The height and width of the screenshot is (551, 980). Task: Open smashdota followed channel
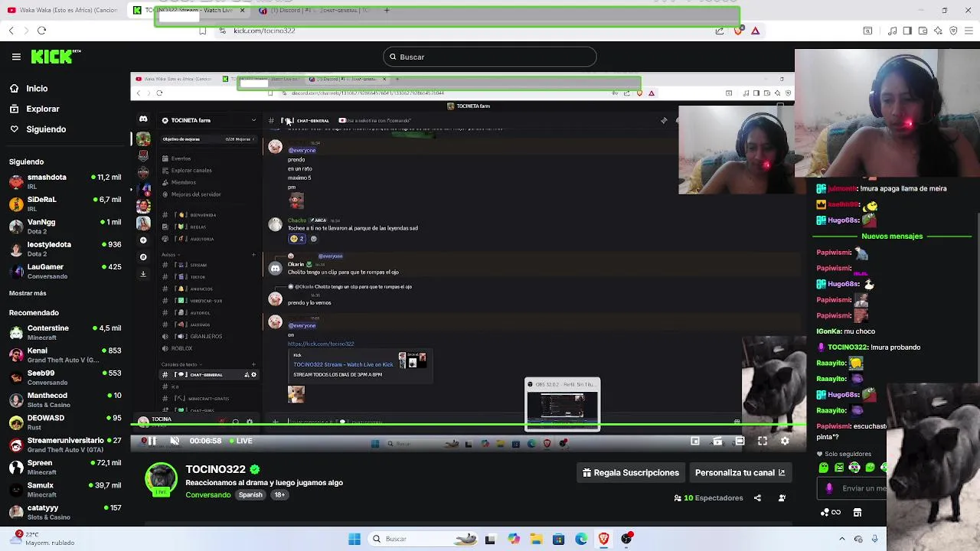65,181
